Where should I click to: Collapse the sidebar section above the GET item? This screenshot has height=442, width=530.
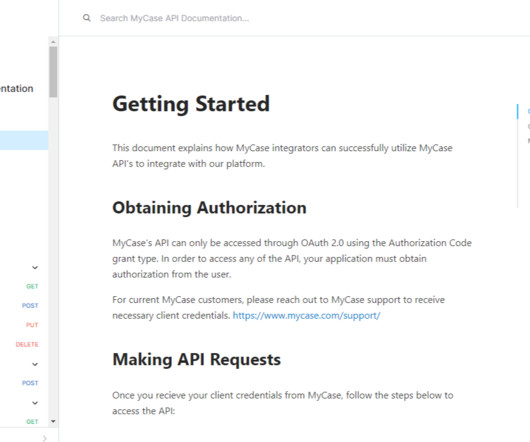[x=35, y=268]
